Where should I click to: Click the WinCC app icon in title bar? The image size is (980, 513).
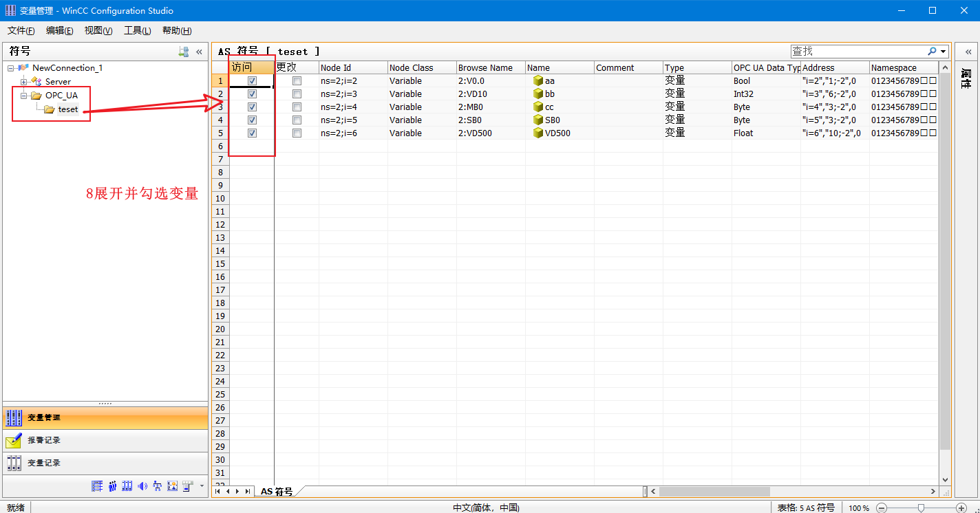(x=10, y=10)
